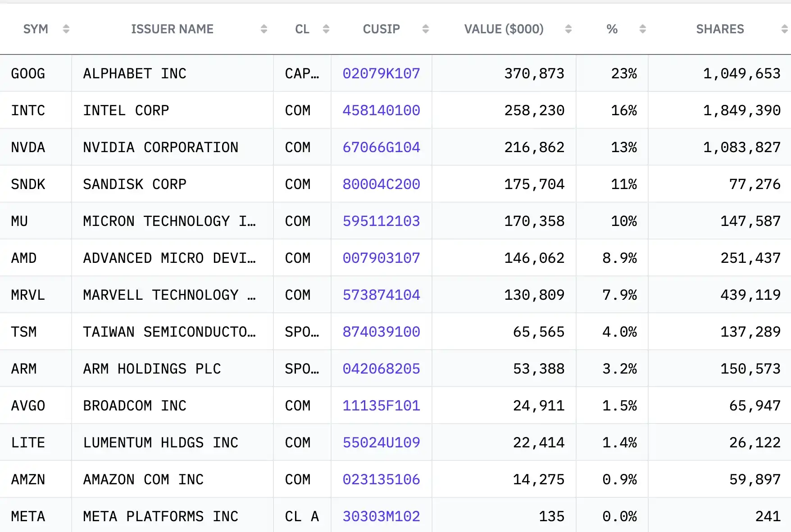Click the ISSUER NAME header label

172,29
